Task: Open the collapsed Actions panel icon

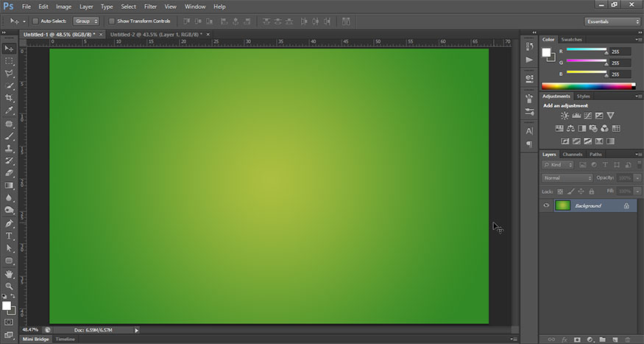Action: 529,60
